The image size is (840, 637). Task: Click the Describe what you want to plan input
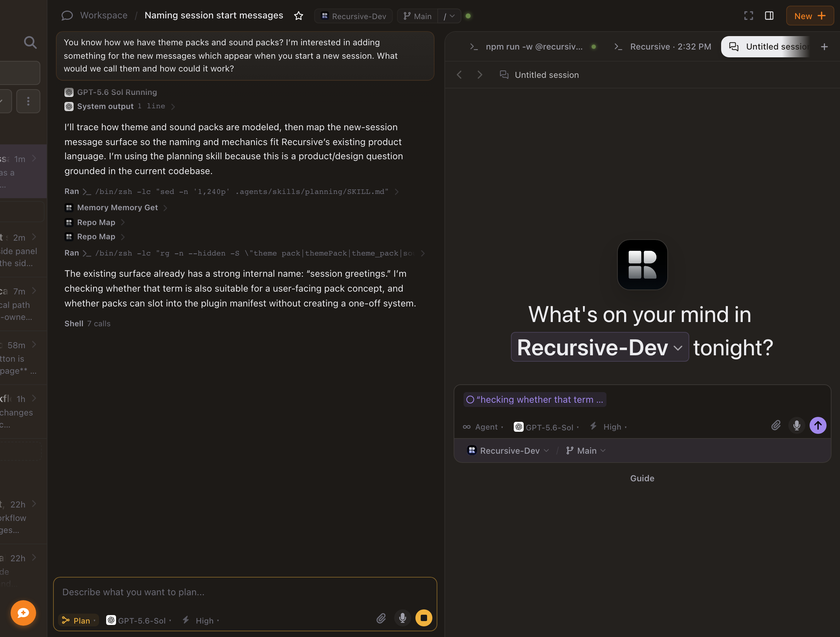[x=245, y=592]
